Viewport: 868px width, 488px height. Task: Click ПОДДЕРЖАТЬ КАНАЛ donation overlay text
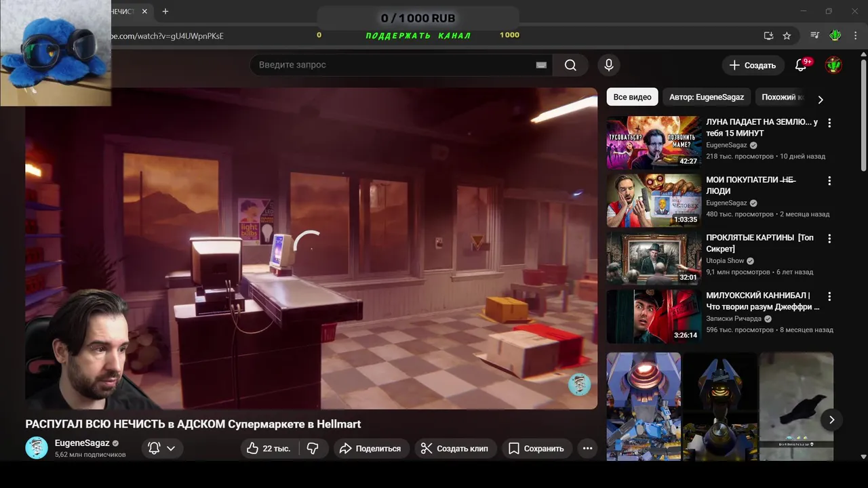[418, 35]
